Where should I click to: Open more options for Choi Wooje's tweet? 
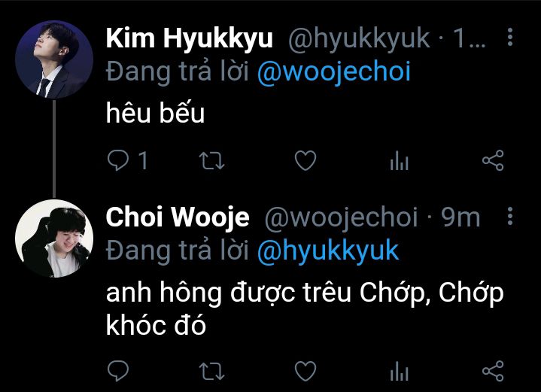click(x=510, y=217)
